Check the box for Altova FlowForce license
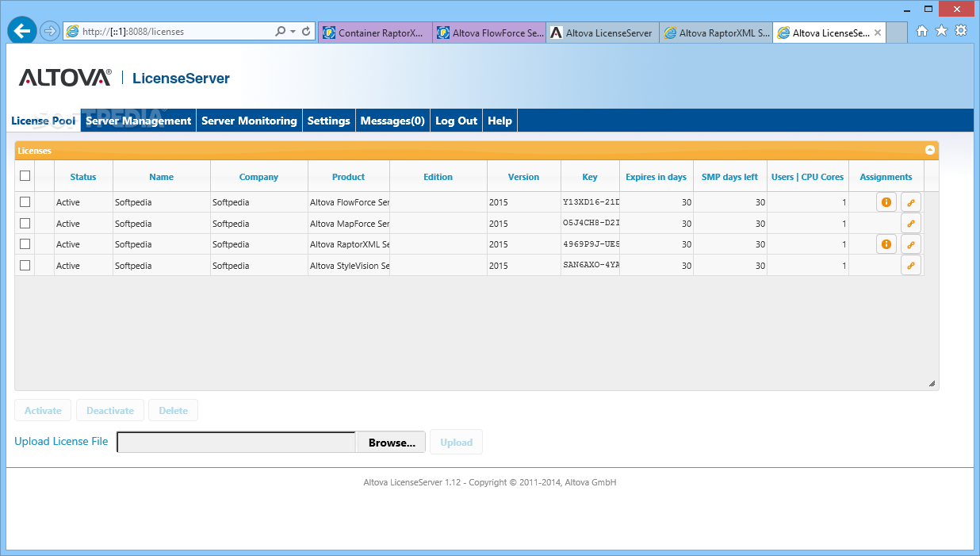980x556 pixels. pos(25,202)
